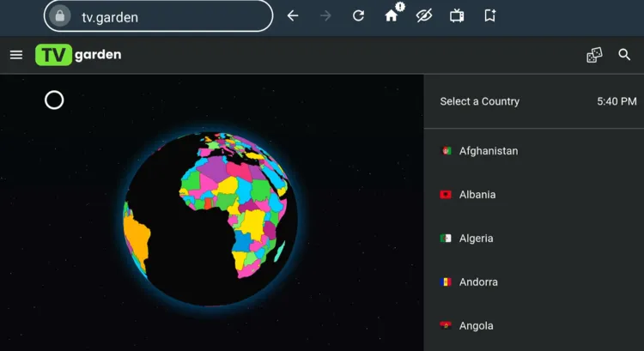This screenshot has width=644, height=351.
Task: Click the TV icon in browser toolbar
Action: pyautogui.click(x=457, y=16)
